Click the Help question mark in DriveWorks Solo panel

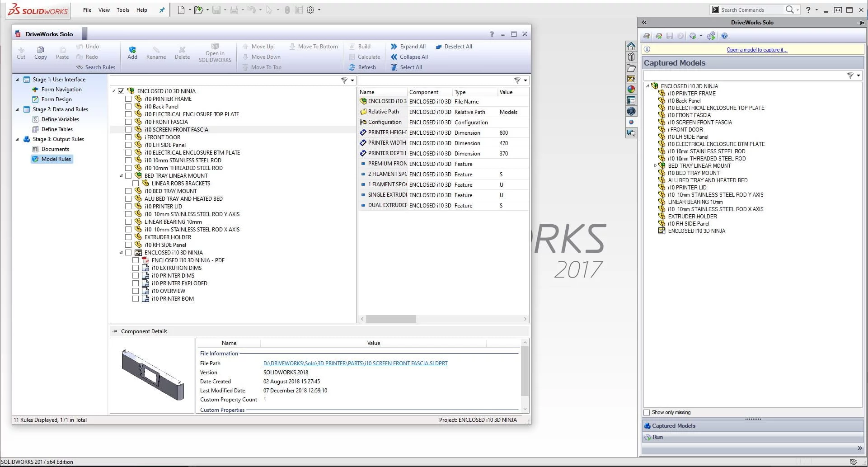(x=492, y=34)
